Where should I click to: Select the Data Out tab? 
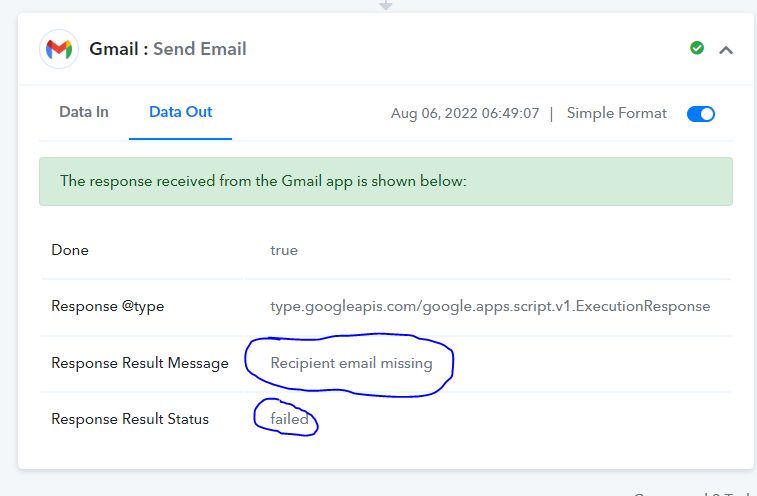(x=181, y=112)
